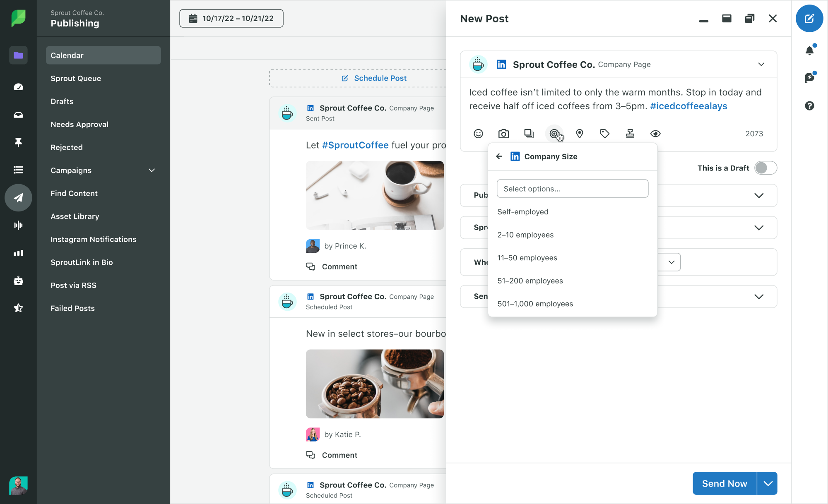Open the Sprout Queue section
The height and width of the screenshot is (504, 828).
pyautogui.click(x=76, y=78)
